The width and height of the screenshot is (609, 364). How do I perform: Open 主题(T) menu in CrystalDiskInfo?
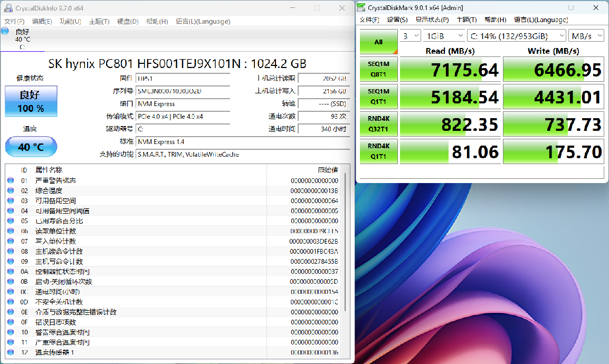pyautogui.click(x=99, y=21)
